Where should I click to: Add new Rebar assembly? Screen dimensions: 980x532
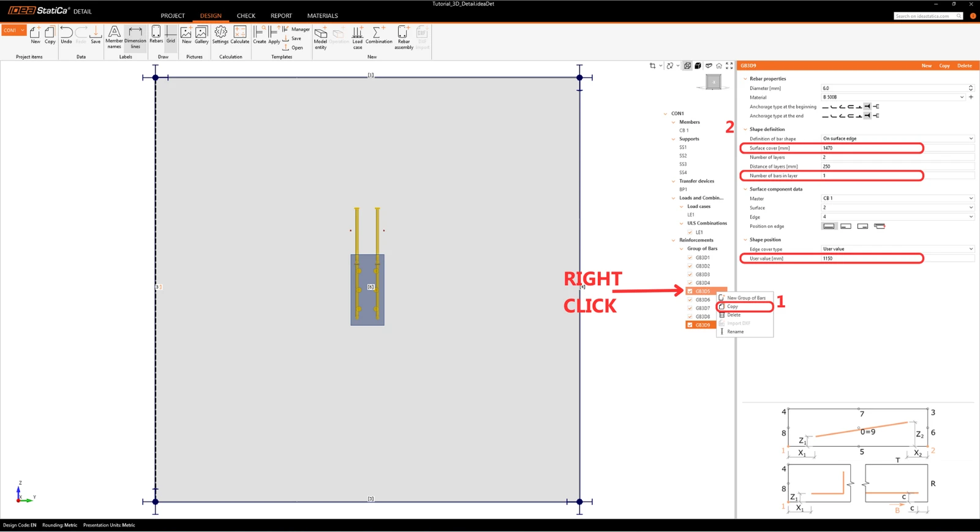point(404,37)
